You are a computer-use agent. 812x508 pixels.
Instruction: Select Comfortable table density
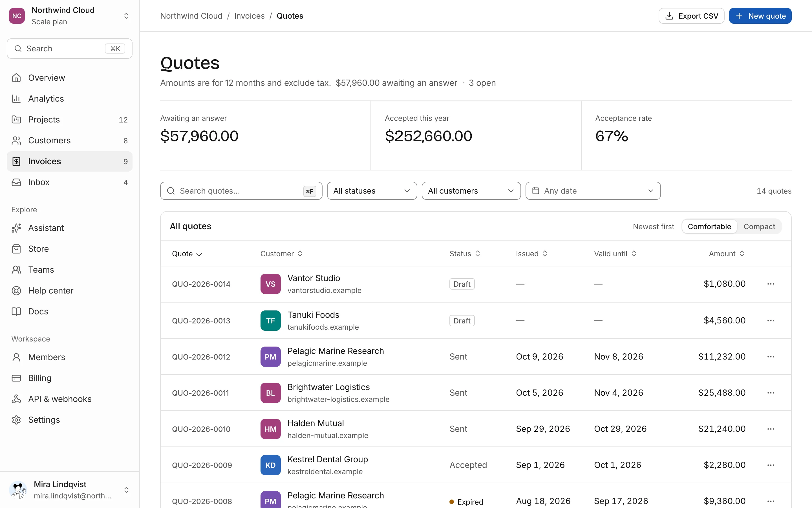pos(709,226)
